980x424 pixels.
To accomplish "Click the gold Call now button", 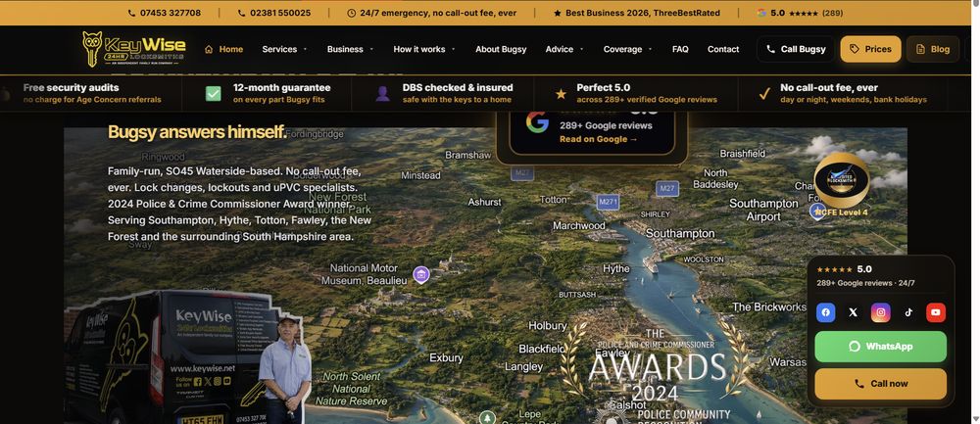I will click(x=881, y=384).
